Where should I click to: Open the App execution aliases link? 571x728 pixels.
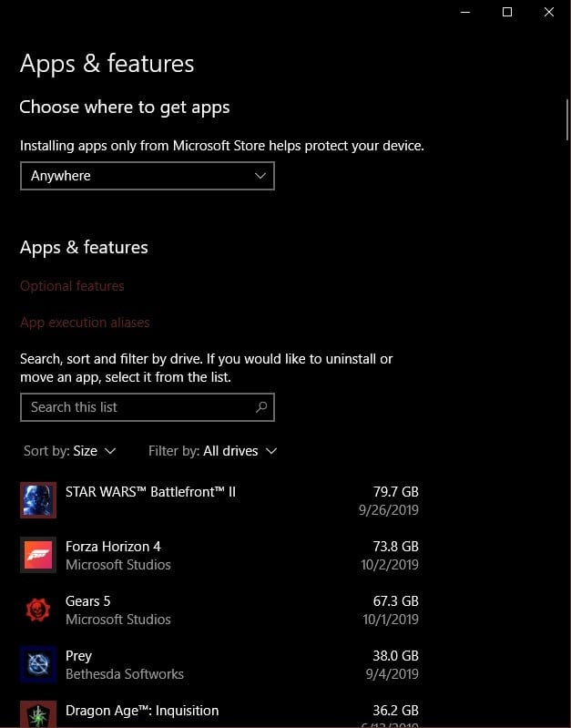tap(85, 323)
